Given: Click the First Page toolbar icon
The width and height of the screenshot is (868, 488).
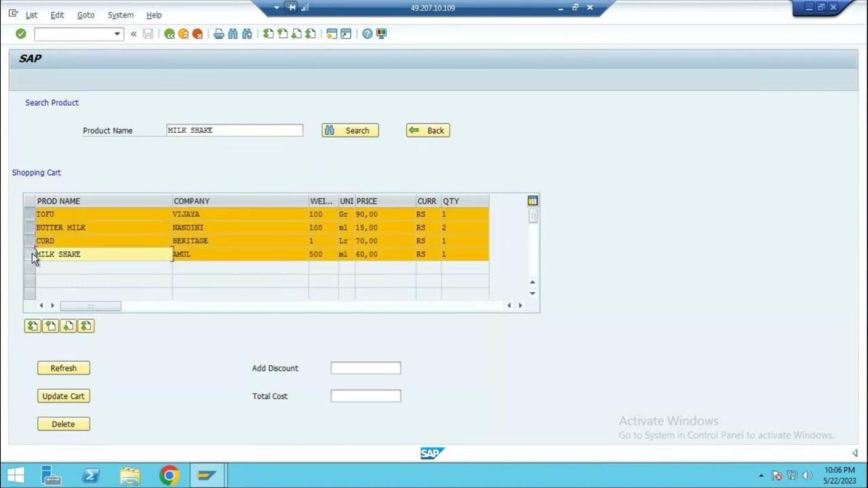Looking at the screenshot, I should (269, 34).
